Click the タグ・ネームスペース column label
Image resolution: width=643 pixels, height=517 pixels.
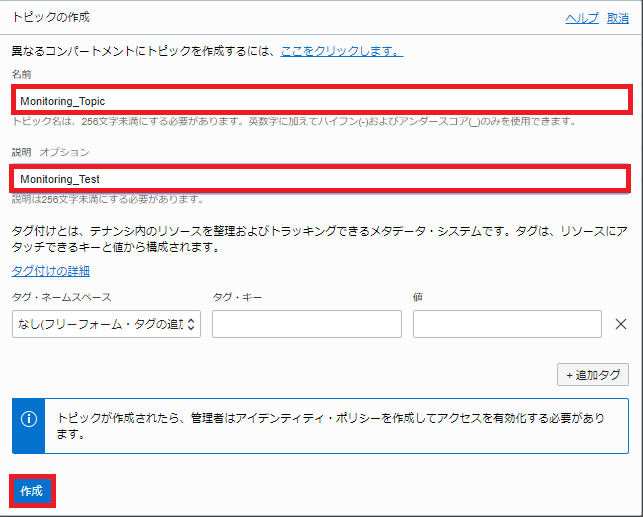click(x=61, y=297)
